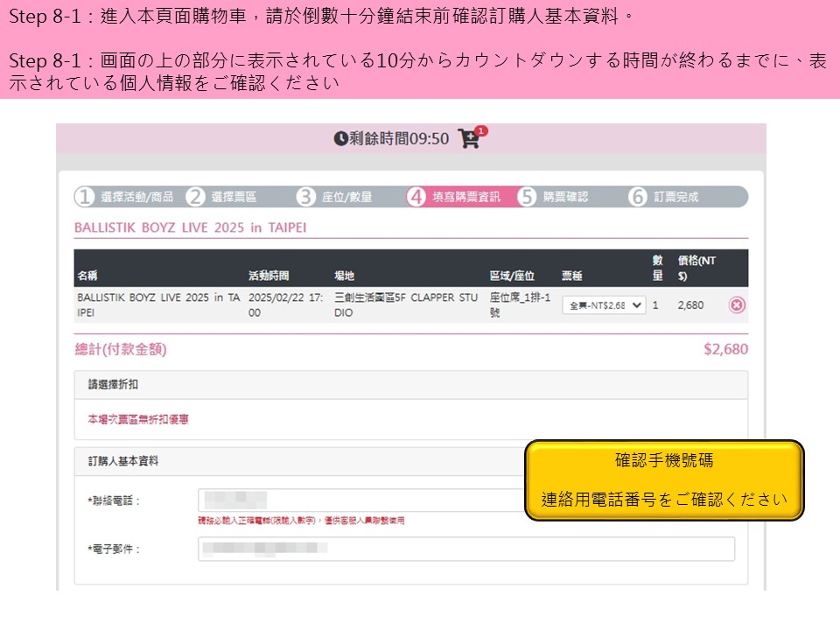Click the yellow 確認手機號碼 callout box
Viewport: 840px width, 630px height.
[x=663, y=480]
